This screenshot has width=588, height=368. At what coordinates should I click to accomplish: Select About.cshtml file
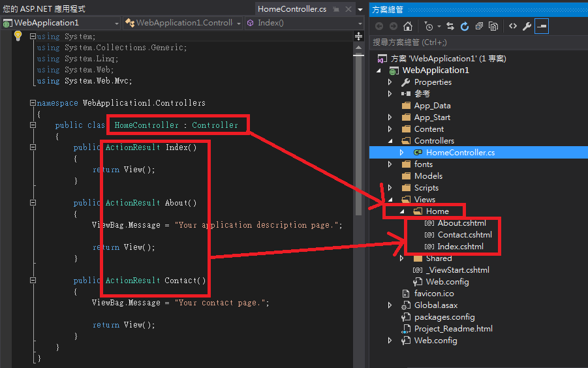pyautogui.click(x=461, y=223)
